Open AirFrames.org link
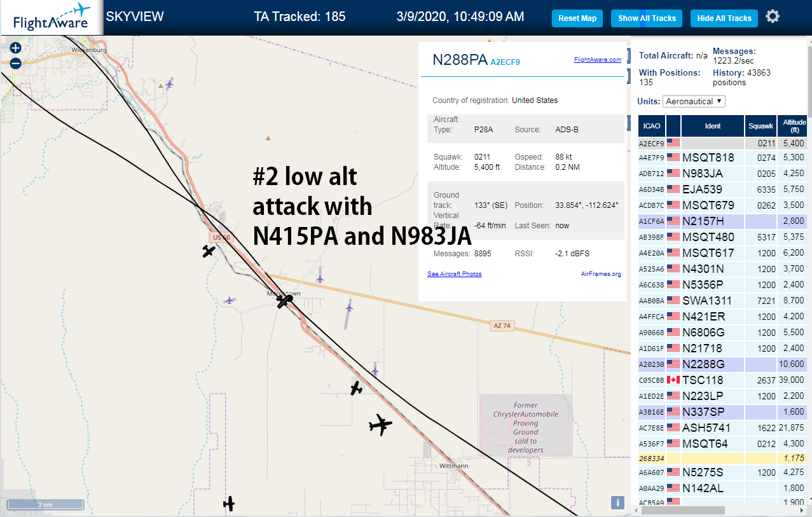812x517 pixels. click(601, 274)
